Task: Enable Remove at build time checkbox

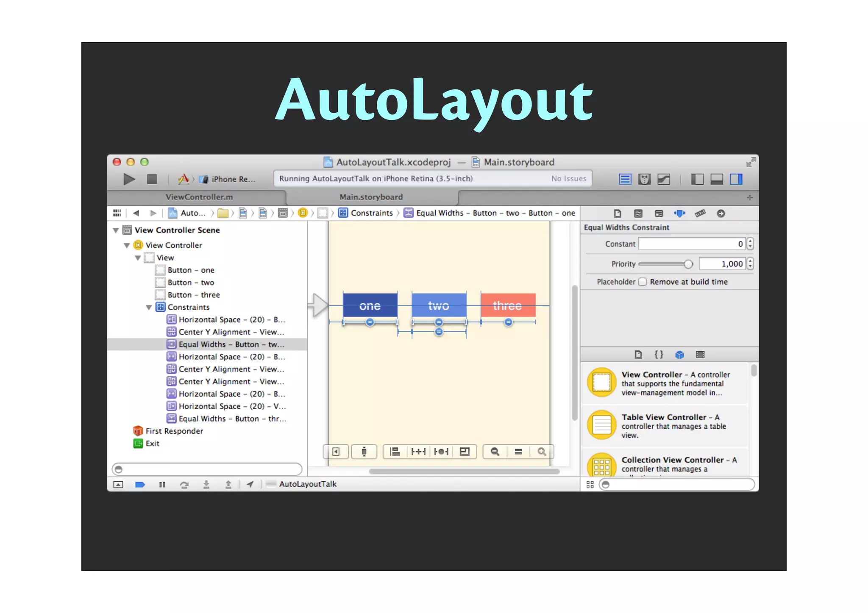Action: (643, 282)
